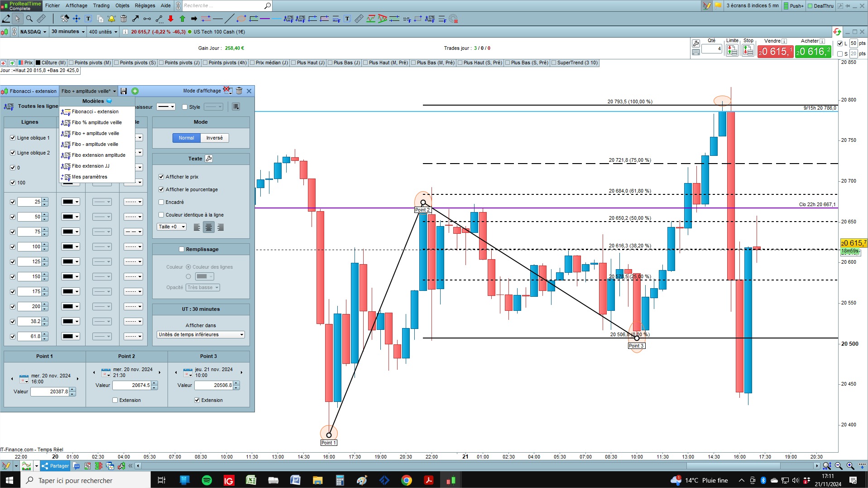Switch to Inversé mode
Viewport: 868px width, 488px height.
pyautogui.click(x=215, y=138)
